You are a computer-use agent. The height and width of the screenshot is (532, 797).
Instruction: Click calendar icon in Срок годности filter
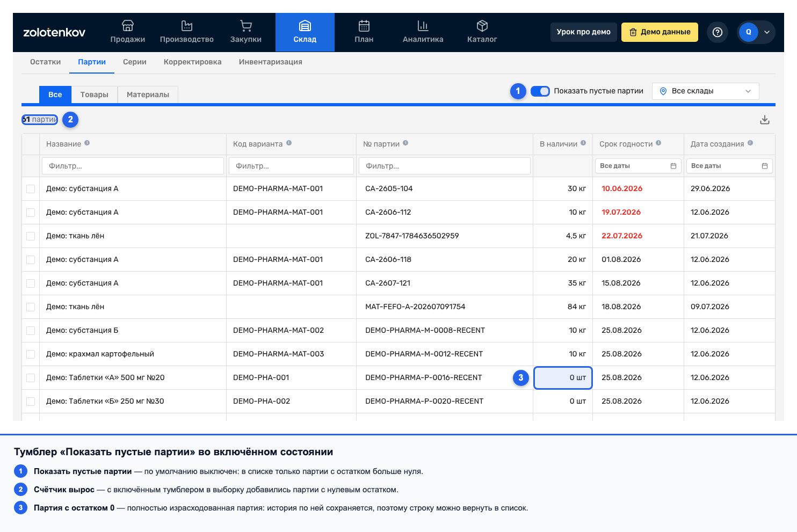pos(673,166)
